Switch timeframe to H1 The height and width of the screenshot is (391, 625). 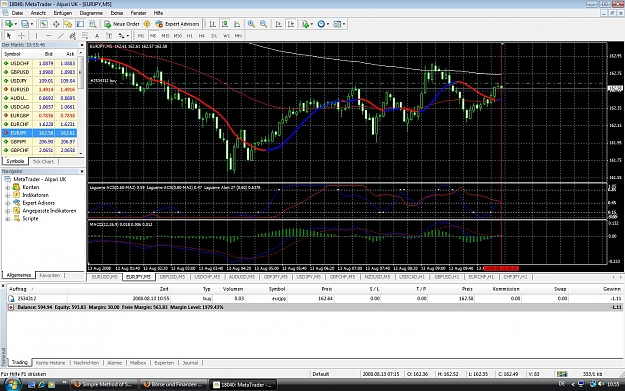click(x=190, y=36)
